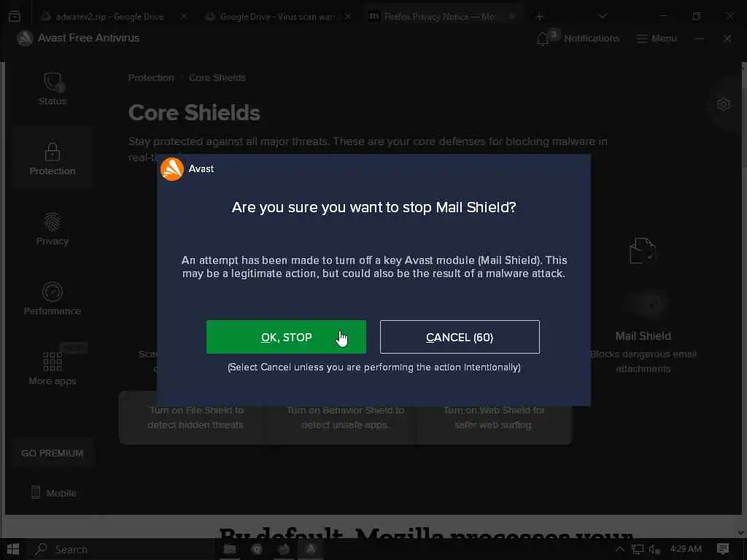
Task: Switch to Google Drive Virus scan warning tab
Action: 277,17
